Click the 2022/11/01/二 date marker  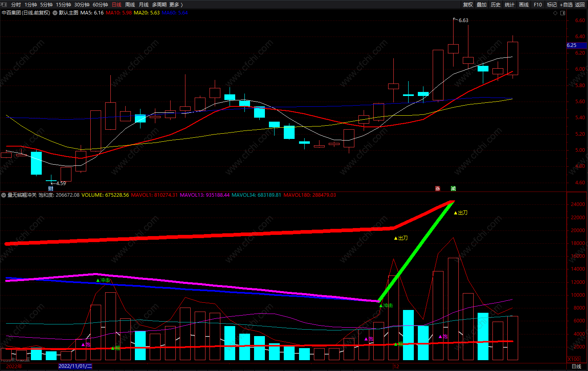click(x=75, y=366)
